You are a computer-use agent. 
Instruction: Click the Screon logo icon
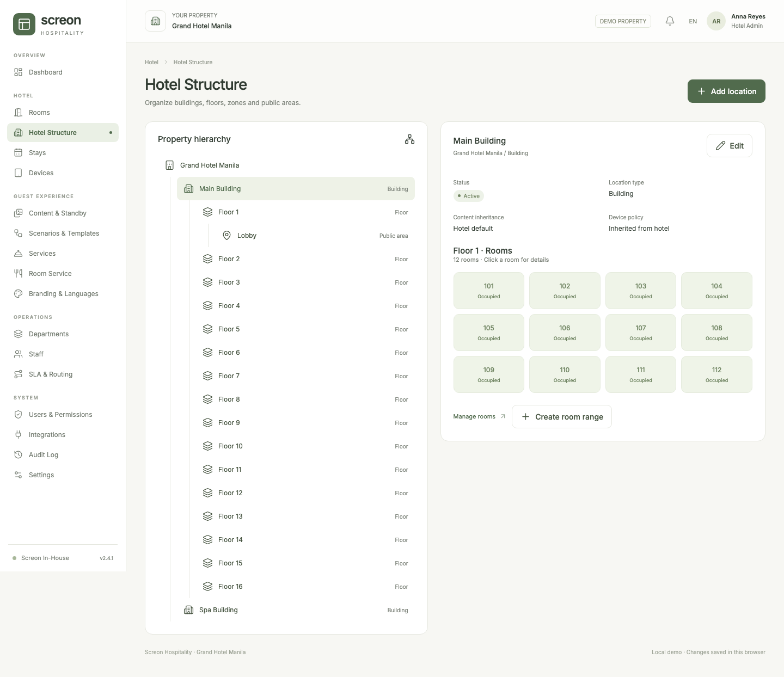click(24, 24)
